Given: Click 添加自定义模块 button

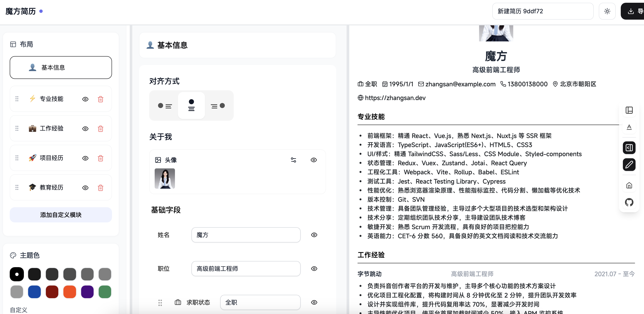Looking at the screenshot, I should 61,215.
